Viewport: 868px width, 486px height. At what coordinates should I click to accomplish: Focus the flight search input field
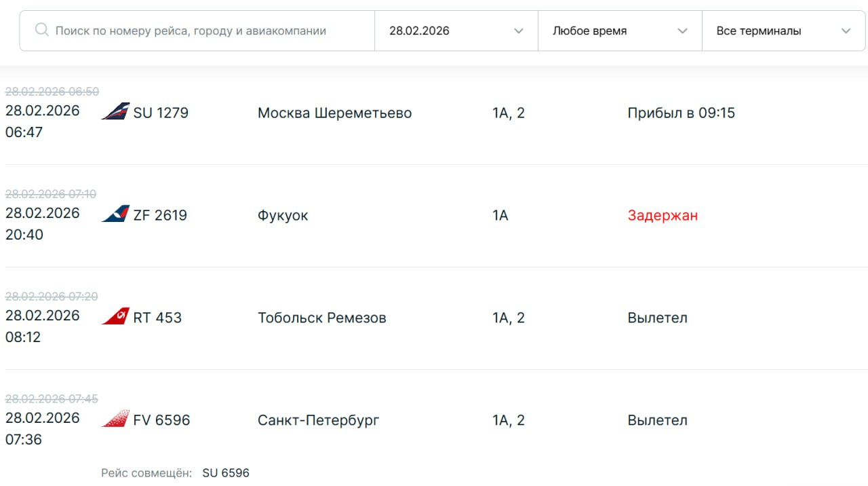click(x=203, y=31)
